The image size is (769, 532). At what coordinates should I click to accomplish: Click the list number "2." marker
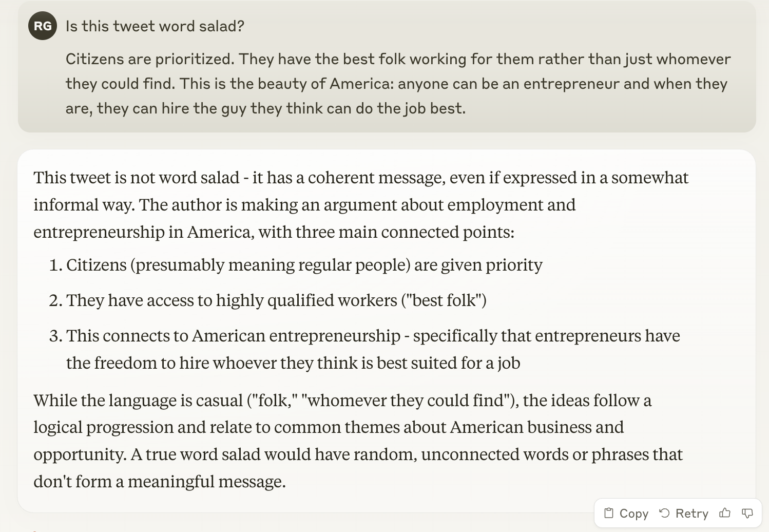pyautogui.click(x=55, y=300)
